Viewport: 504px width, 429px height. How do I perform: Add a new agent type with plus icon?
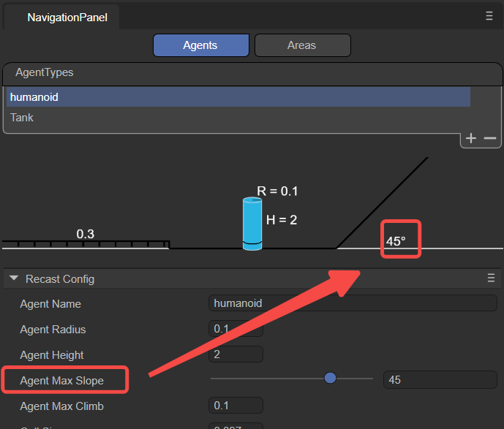tap(471, 138)
